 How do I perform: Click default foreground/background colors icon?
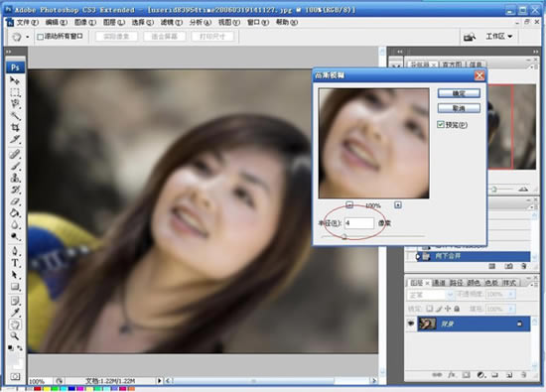(11, 347)
